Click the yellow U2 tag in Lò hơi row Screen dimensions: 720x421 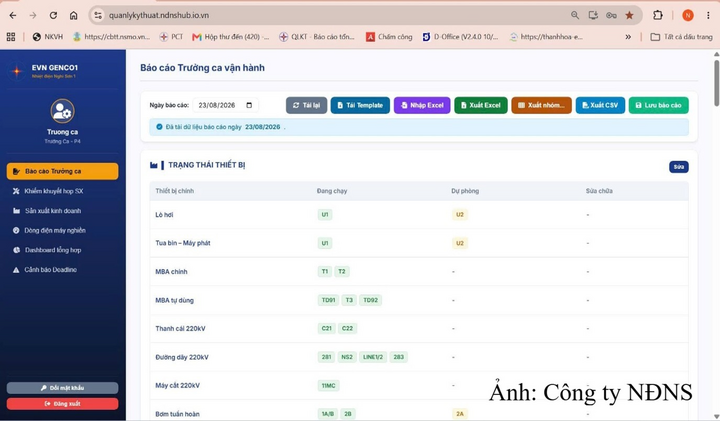460,215
